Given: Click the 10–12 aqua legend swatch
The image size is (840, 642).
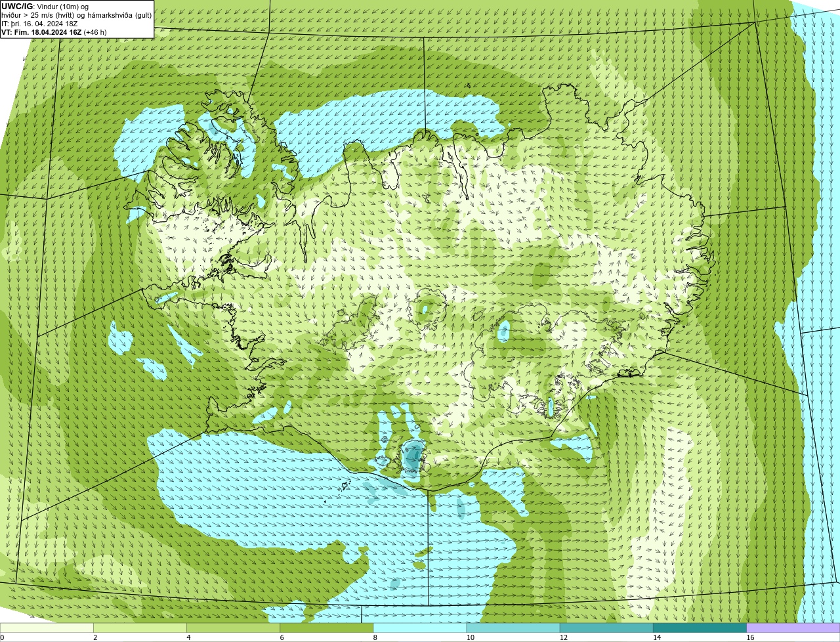Looking at the screenshot, I should [513, 628].
